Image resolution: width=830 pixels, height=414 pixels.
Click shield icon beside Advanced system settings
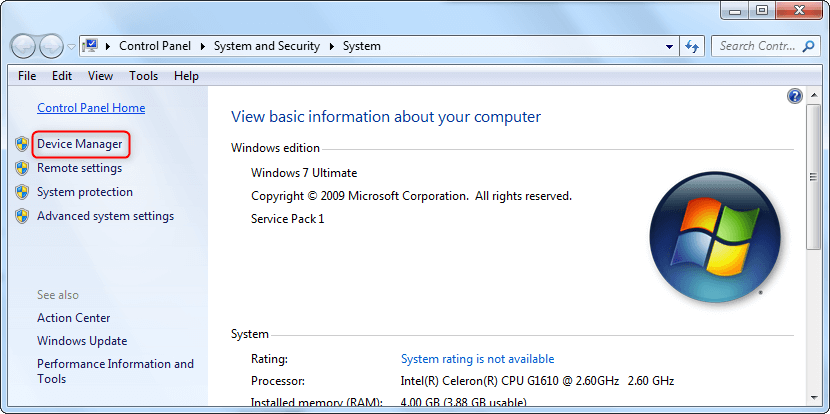22,216
